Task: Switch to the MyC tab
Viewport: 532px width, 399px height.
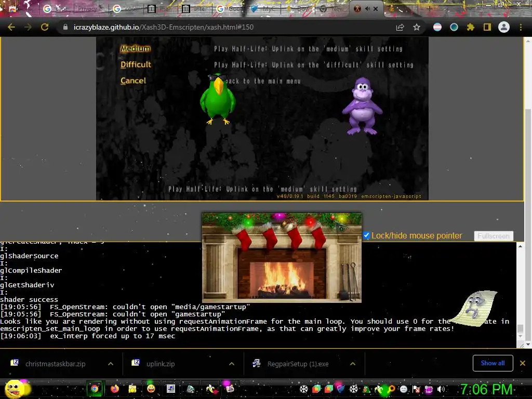Action: [x=264, y=9]
